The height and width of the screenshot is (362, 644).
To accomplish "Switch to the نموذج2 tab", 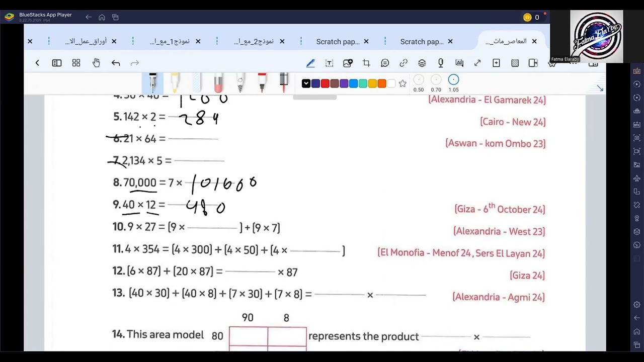I will pos(254,41).
